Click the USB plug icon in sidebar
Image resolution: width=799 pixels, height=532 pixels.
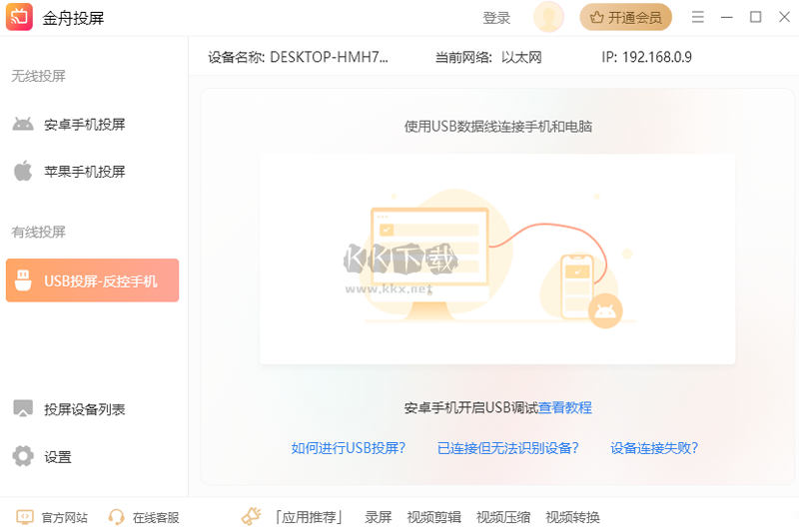point(23,280)
